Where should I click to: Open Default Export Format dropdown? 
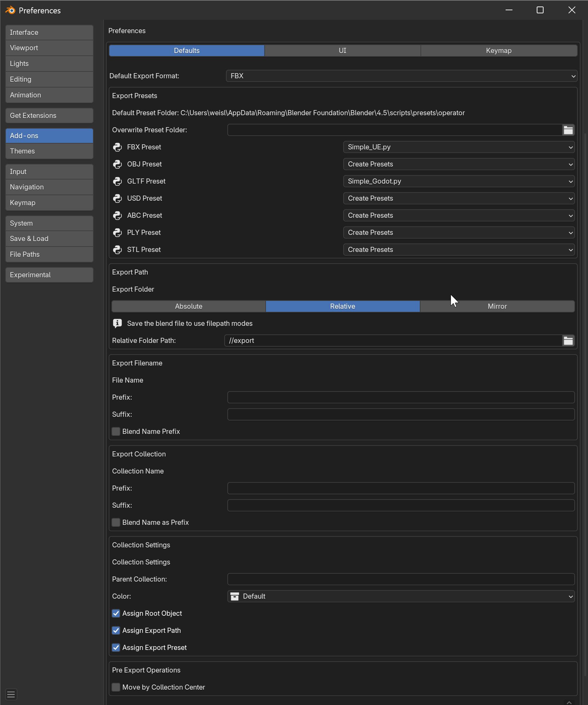coord(402,76)
